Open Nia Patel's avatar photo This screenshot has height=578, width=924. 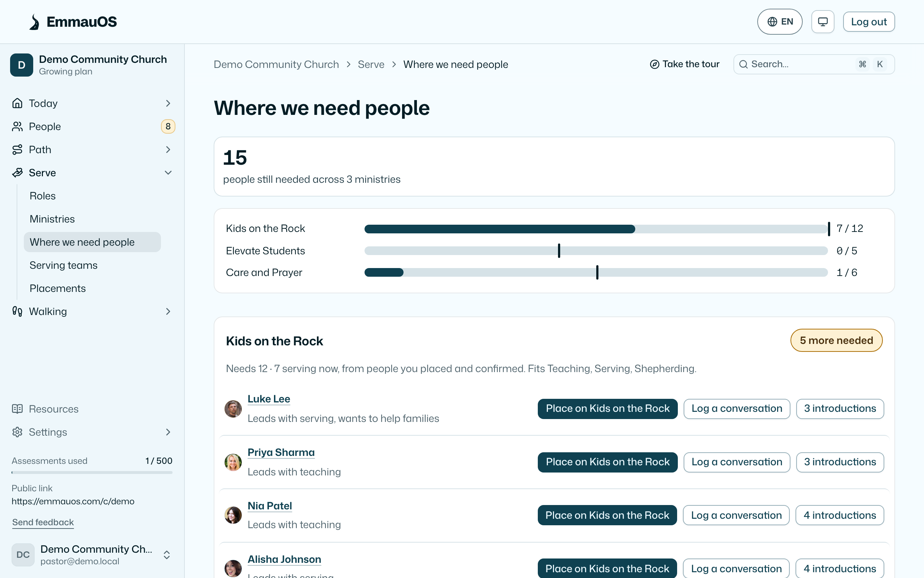[x=233, y=515]
